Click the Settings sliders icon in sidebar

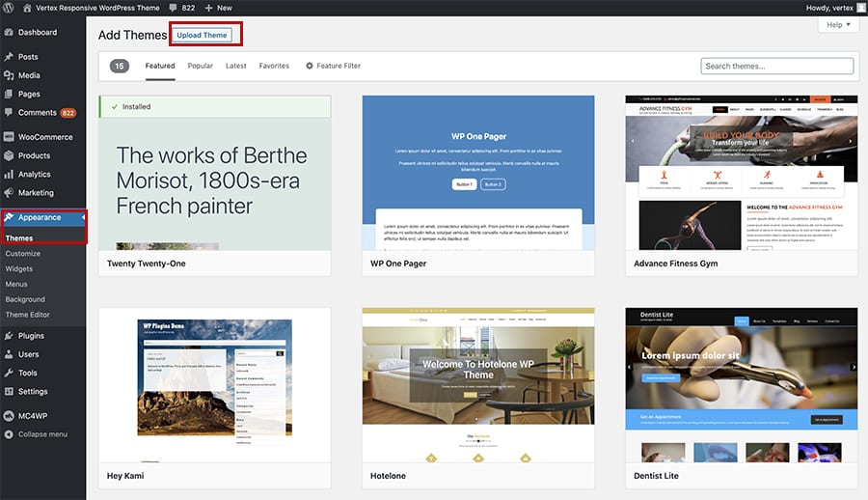click(9, 391)
